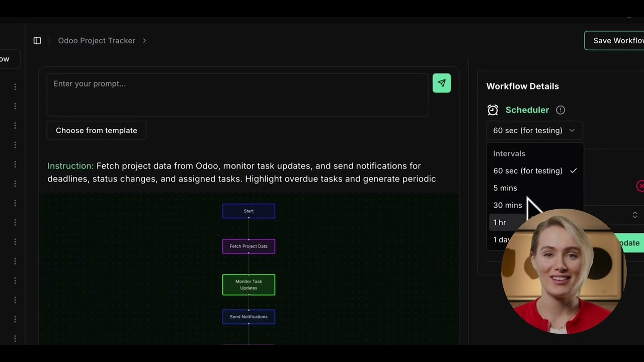Click the breadcrumb chevron after Odoo Project Tracker
The width and height of the screenshot is (644, 362).
pos(144,41)
